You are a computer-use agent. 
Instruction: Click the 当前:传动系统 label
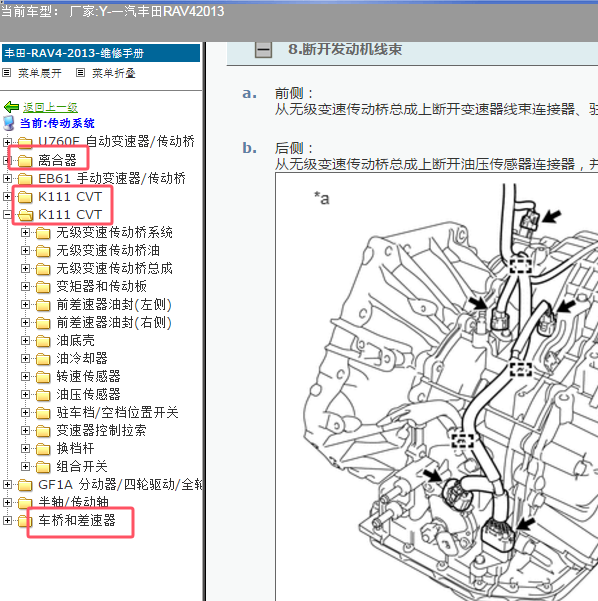click(57, 123)
